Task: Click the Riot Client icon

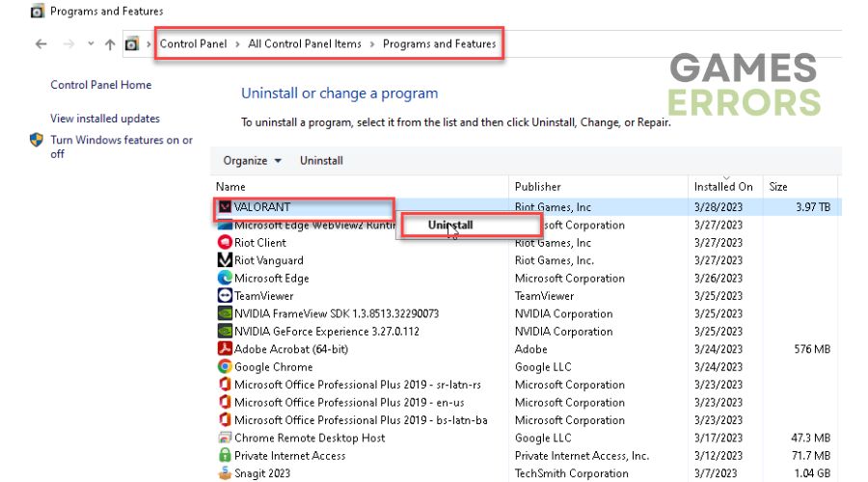Action: [x=225, y=242]
